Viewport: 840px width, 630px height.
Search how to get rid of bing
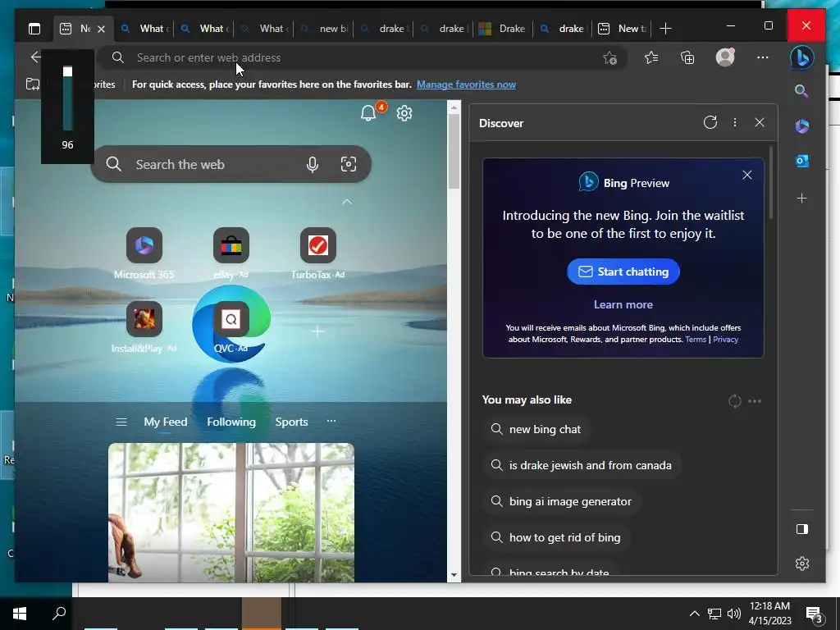(556, 537)
